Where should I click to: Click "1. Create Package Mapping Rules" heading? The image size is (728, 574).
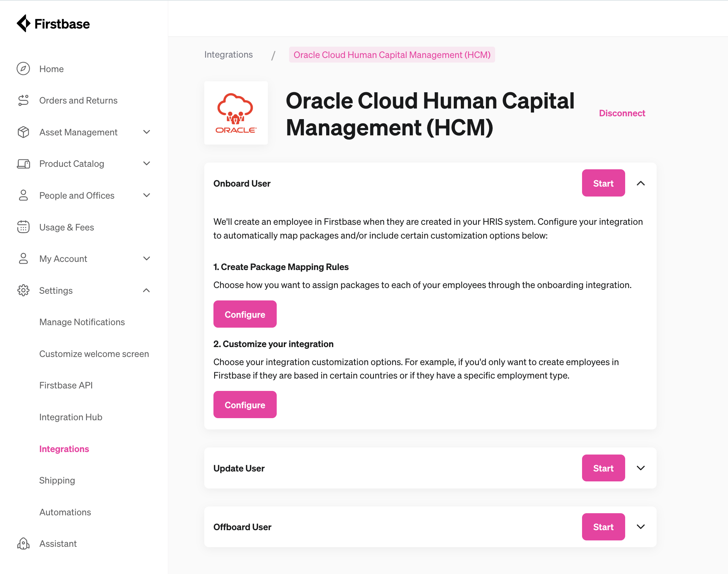[281, 267]
